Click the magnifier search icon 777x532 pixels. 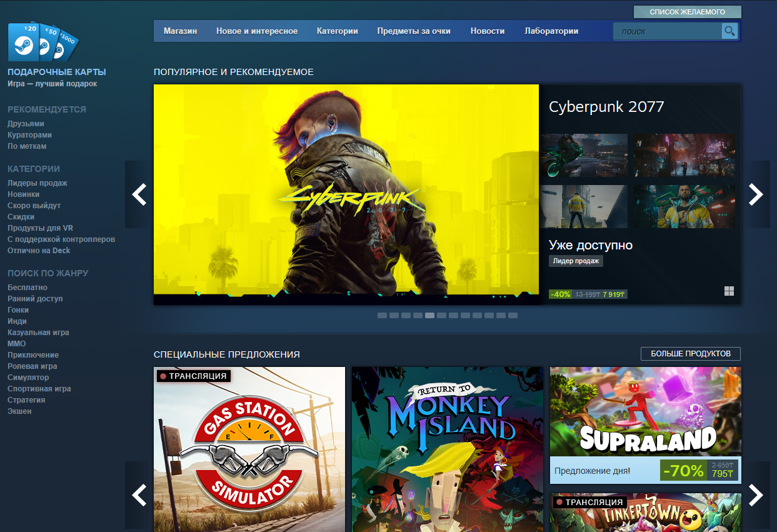729,31
